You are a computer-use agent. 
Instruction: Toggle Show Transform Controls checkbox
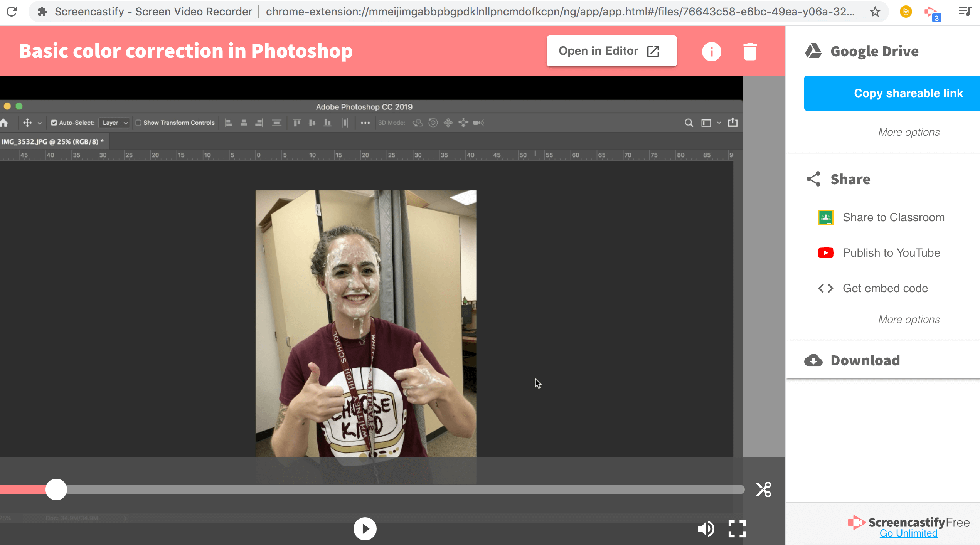click(138, 122)
